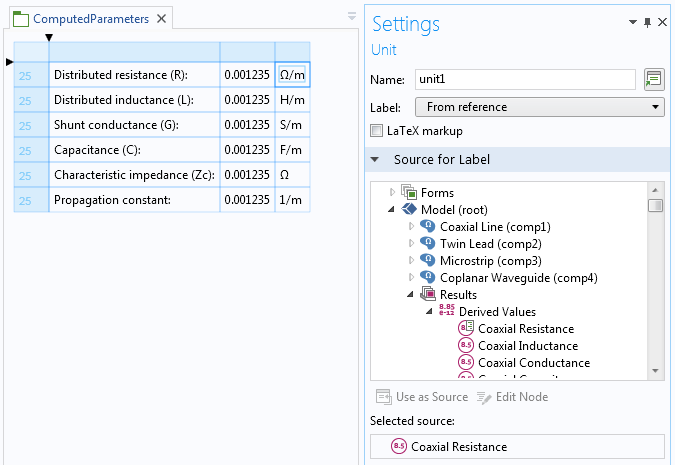This screenshot has width=676, height=465.
Task: Click the Coaxial Conductance evaluation icon
Action: click(465, 363)
